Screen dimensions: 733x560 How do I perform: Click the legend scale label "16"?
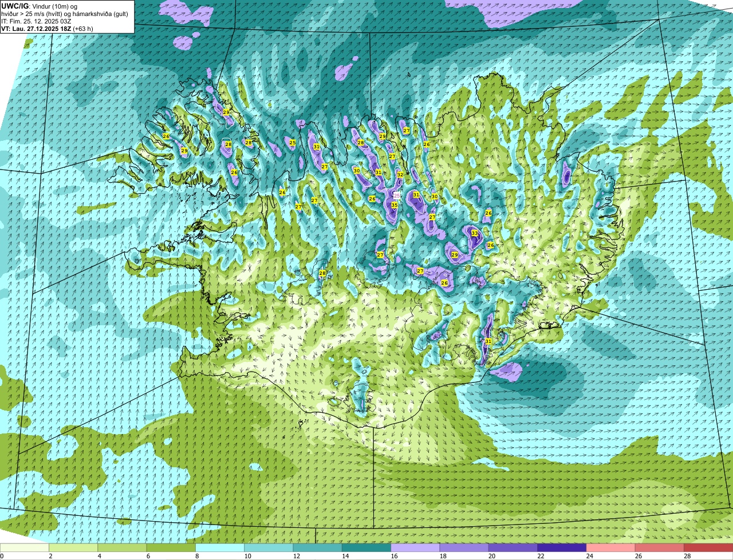[x=394, y=556]
